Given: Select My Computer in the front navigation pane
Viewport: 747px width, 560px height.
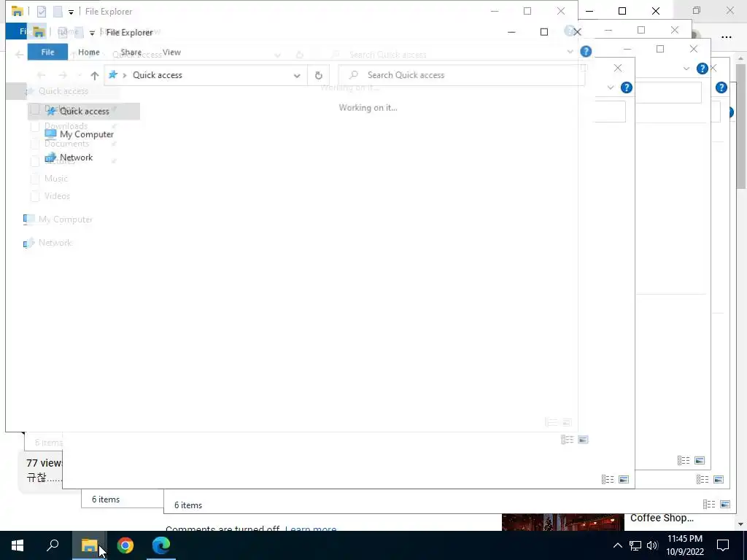Looking at the screenshot, I should [x=87, y=134].
